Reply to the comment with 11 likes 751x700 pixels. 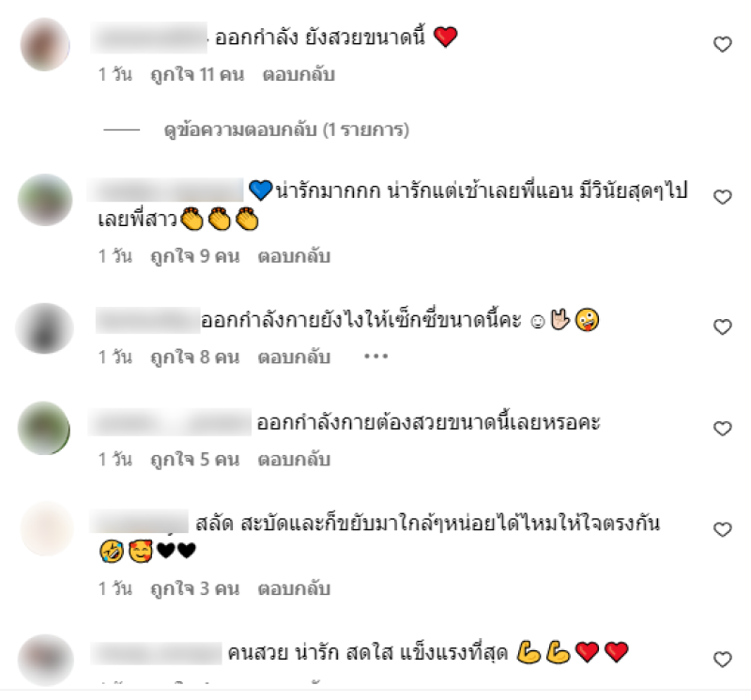pyautogui.click(x=299, y=75)
